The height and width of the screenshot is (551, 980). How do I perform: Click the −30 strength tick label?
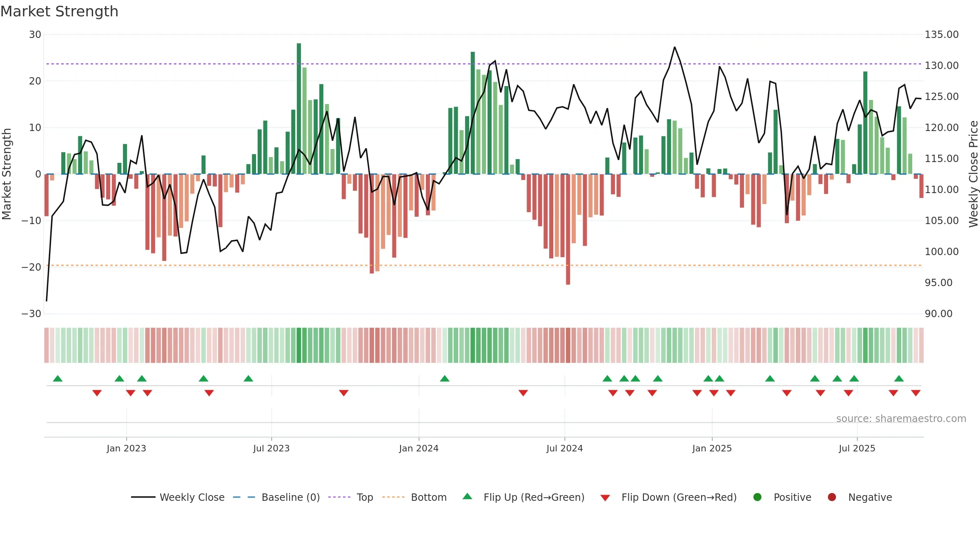tap(31, 314)
